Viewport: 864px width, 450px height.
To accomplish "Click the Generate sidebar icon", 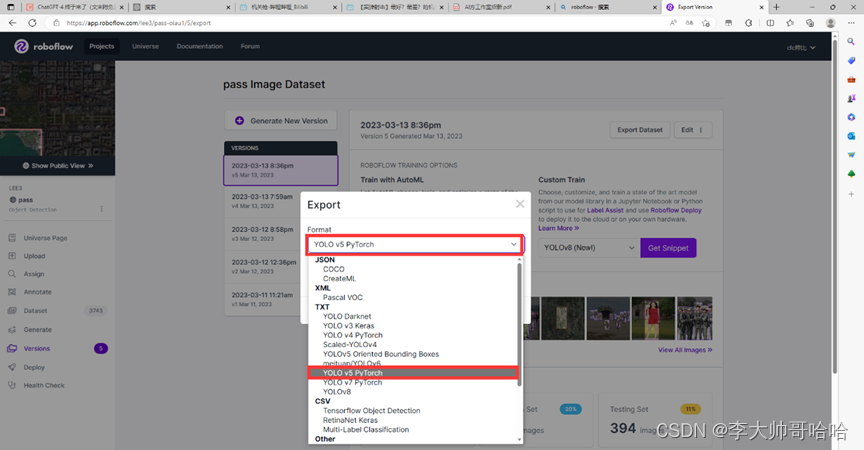I will pos(12,329).
